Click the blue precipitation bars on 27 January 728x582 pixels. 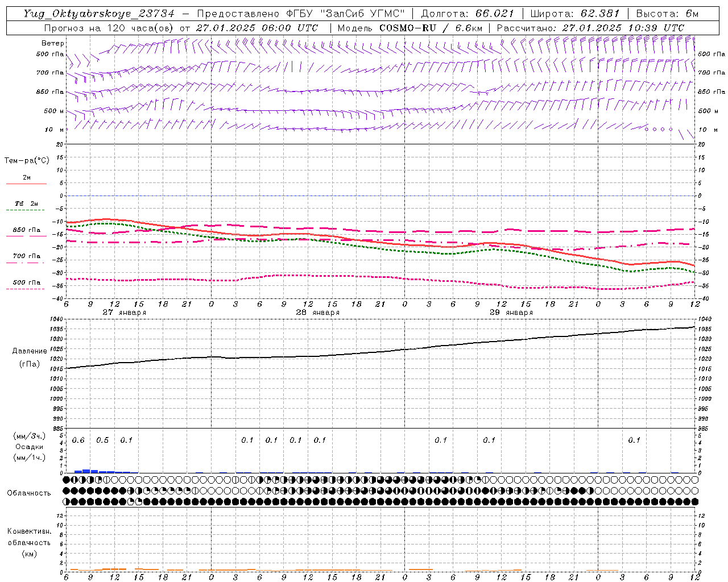105,471
